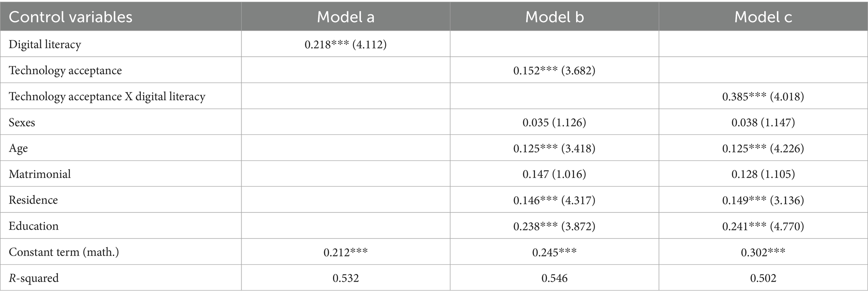Click the Technology acceptance row label

point(65,71)
